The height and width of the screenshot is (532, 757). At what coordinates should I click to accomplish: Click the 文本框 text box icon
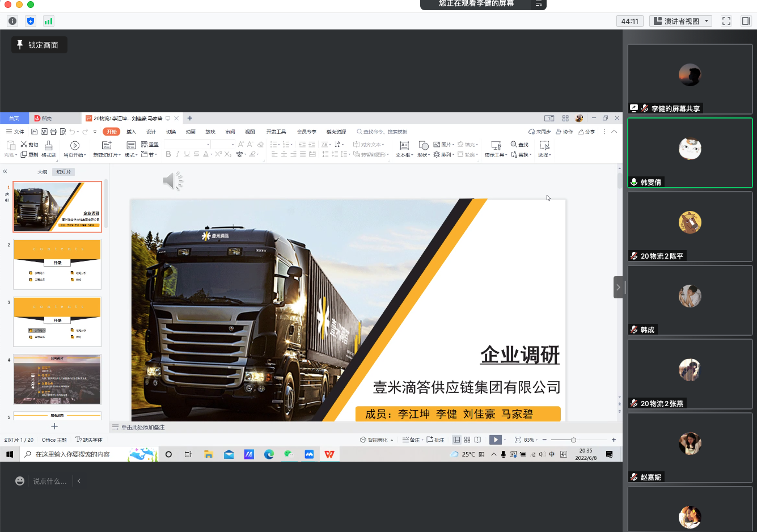click(x=404, y=146)
